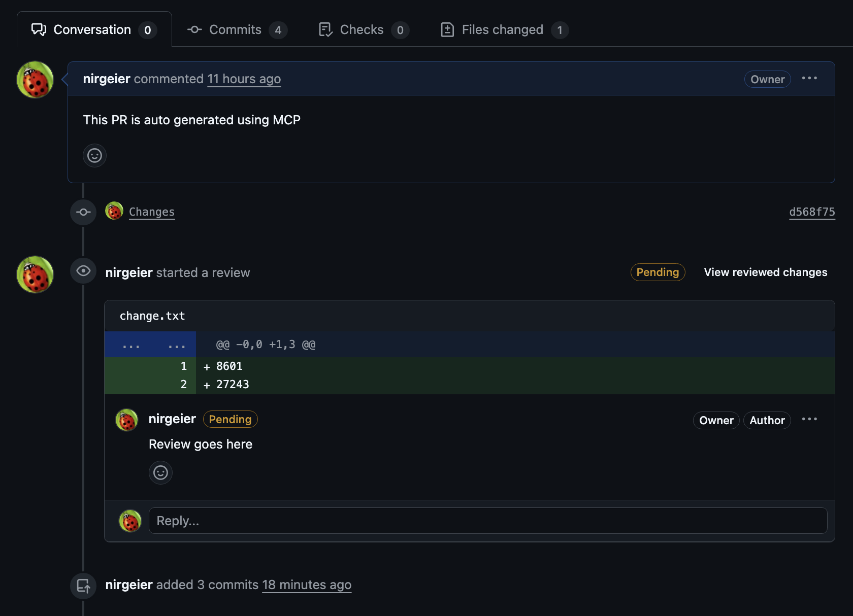Open the Checks tab
Viewport: 853px width, 616px height.
(x=364, y=30)
